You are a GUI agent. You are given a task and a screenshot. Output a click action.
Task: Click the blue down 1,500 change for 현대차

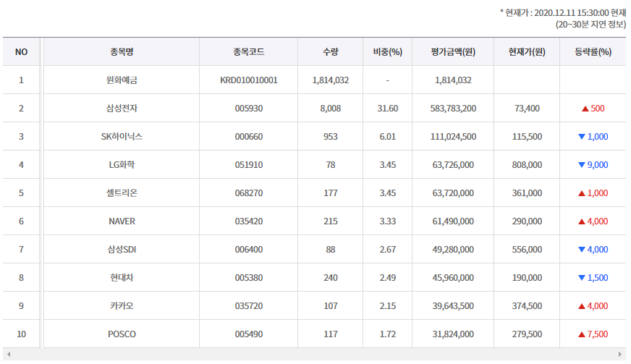point(593,277)
